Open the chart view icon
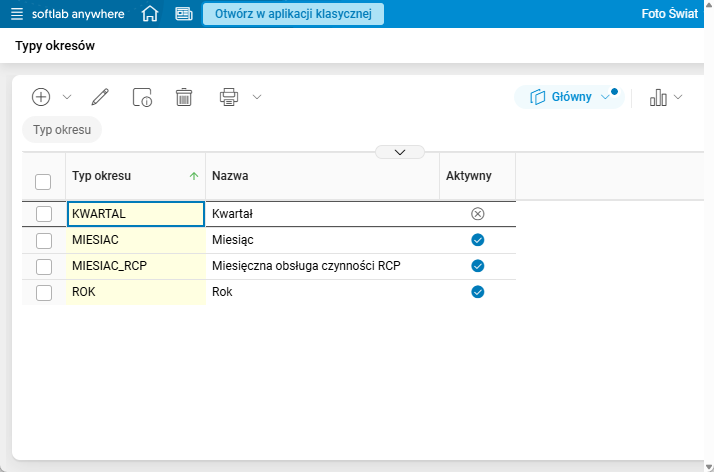This screenshot has height=472, width=714. point(658,97)
